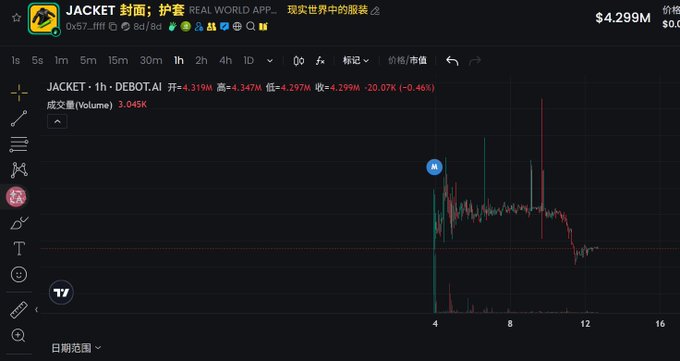Screen dimensions: 680x361
Task: Select the crosshair cursor tool
Action: click(19, 93)
